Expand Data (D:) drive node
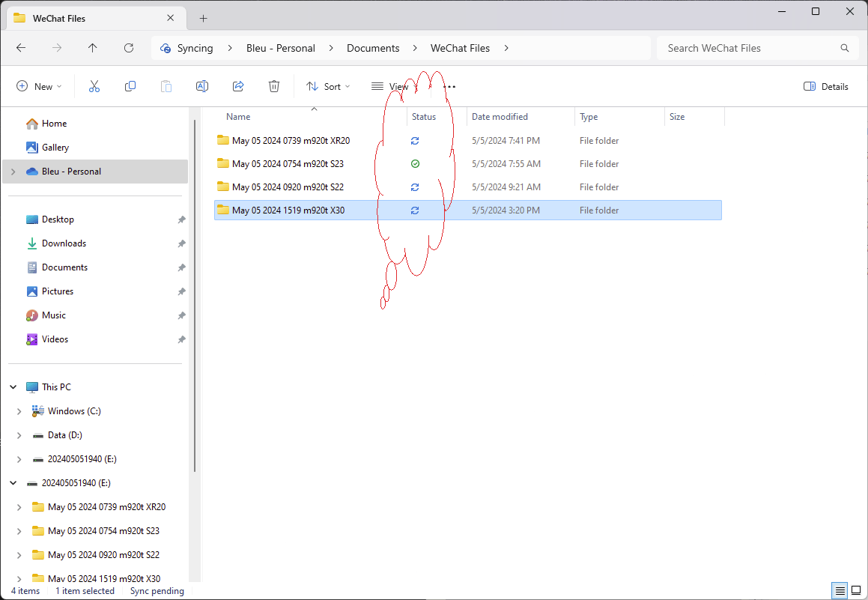The image size is (868, 600). 19,435
